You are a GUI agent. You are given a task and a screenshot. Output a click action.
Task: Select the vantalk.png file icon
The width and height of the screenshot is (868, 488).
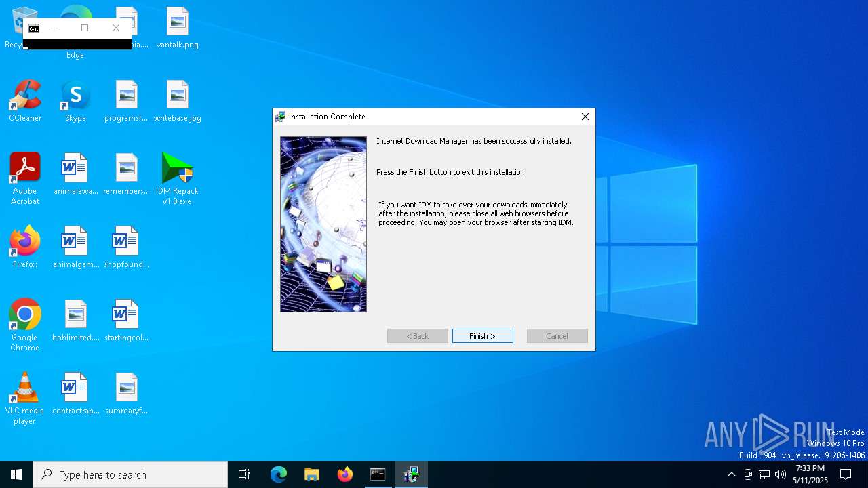click(177, 28)
